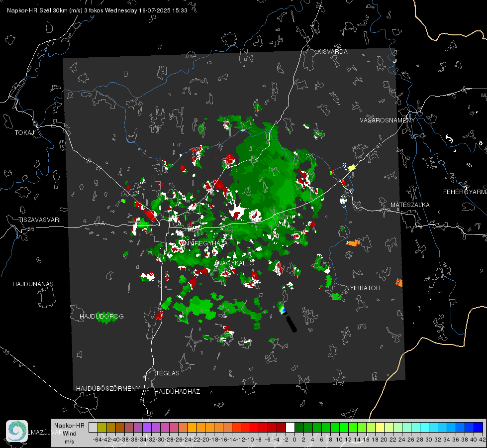The image size is (487, 448).
Task: Pick the dark green swatch between 0 and 2
Action: click(x=299, y=427)
